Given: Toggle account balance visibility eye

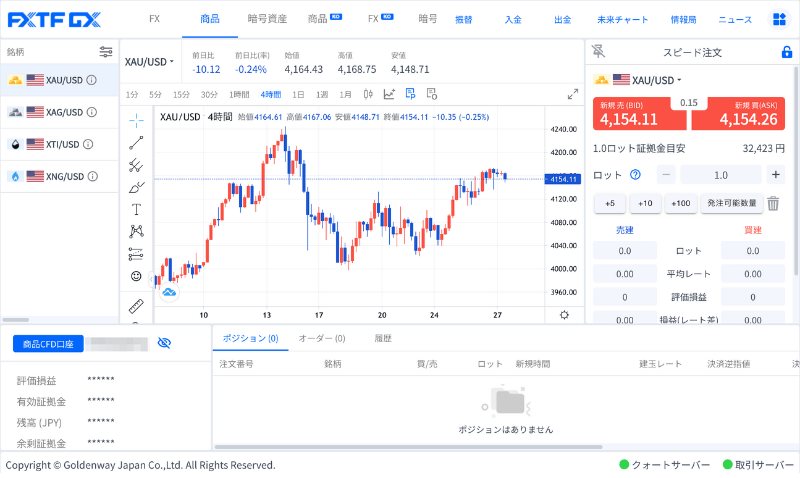Looking at the screenshot, I should click(x=164, y=343).
